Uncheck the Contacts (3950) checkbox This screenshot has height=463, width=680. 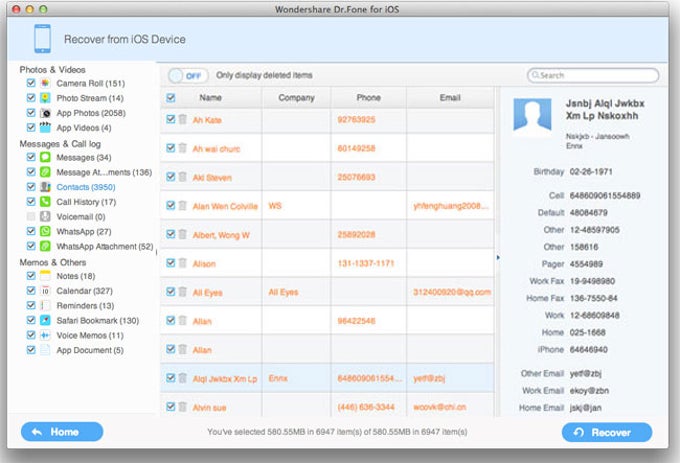(x=31, y=186)
